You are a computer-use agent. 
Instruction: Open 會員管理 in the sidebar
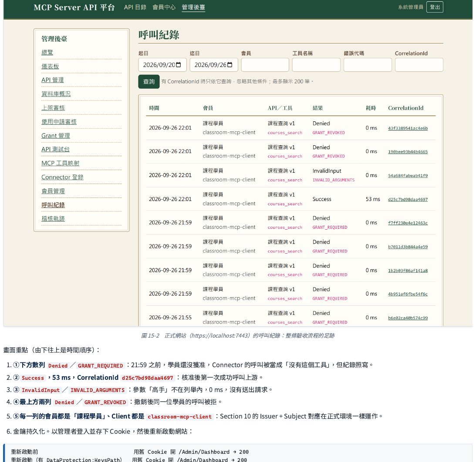pos(53,191)
